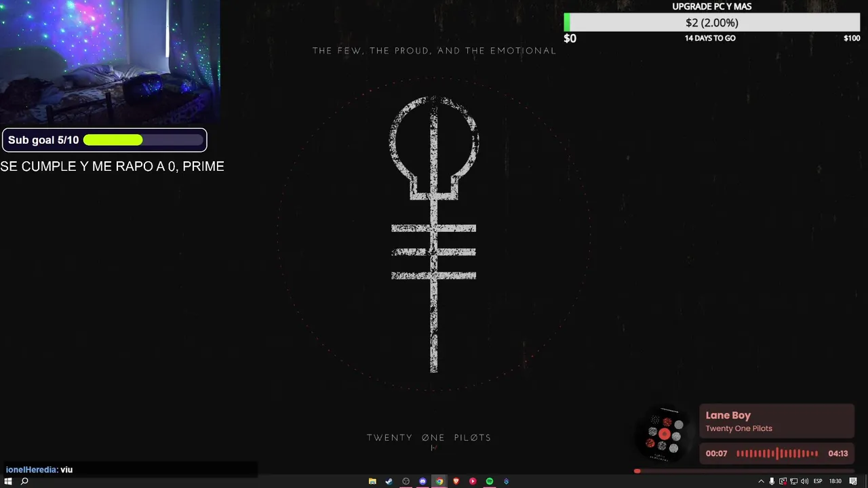Switch to Google Chrome in the taskbar
Viewport: 868px width, 488px height.
pyautogui.click(x=439, y=481)
